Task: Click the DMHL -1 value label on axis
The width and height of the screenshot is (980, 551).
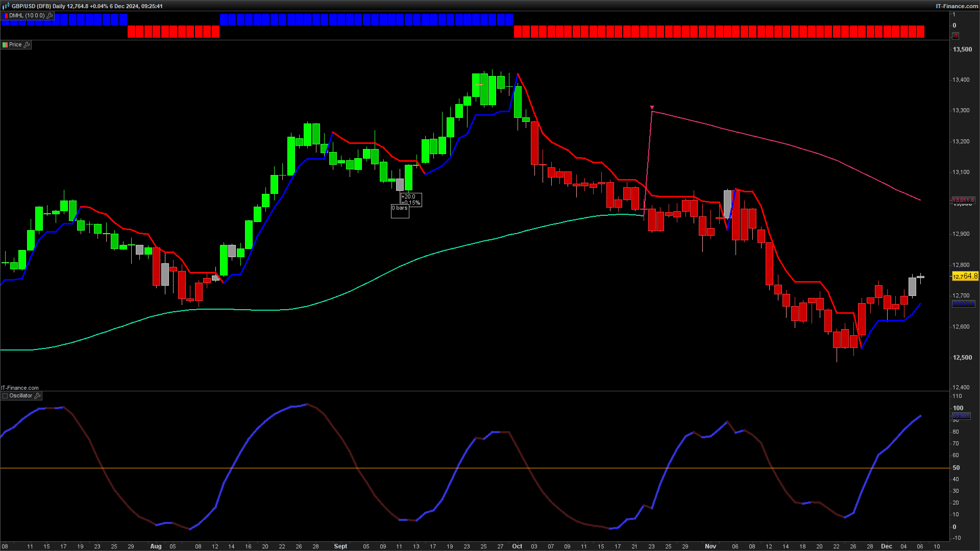Action: 955,36
